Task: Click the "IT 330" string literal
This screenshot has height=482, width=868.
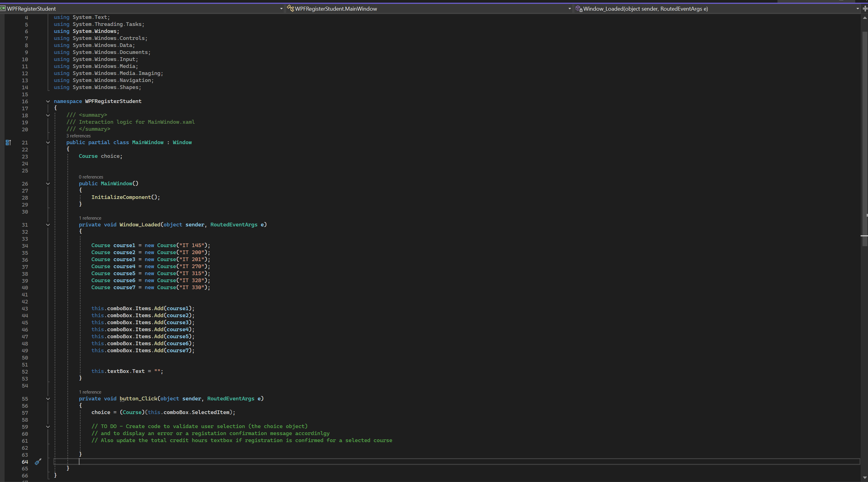Action: click(191, 288)
